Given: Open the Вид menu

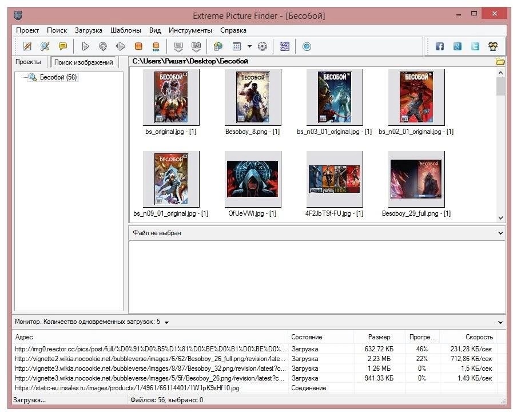Looking at the screenshot, I should click(x=155, y=30).
